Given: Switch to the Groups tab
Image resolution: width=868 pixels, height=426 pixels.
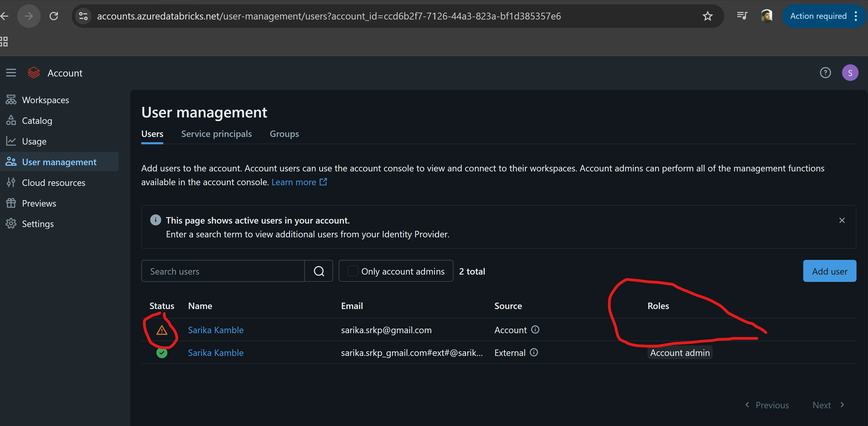Looking at the screenshot, I should point(284,134).
